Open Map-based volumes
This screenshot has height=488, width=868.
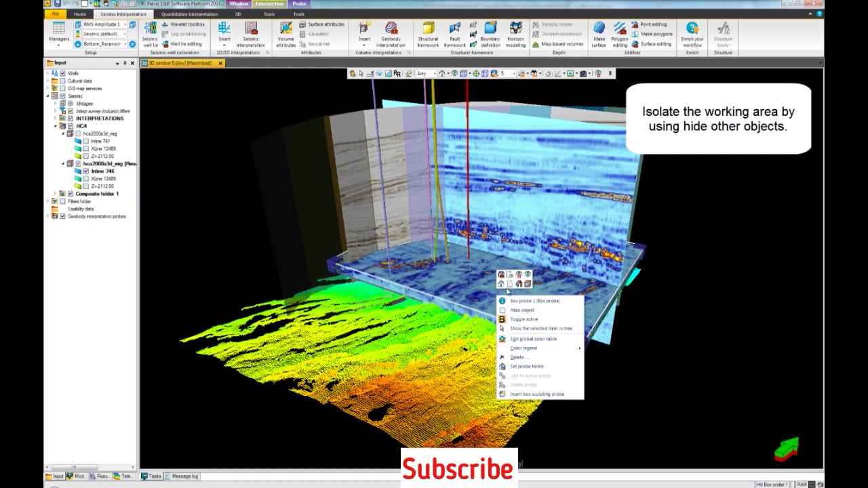pos(557,44)
